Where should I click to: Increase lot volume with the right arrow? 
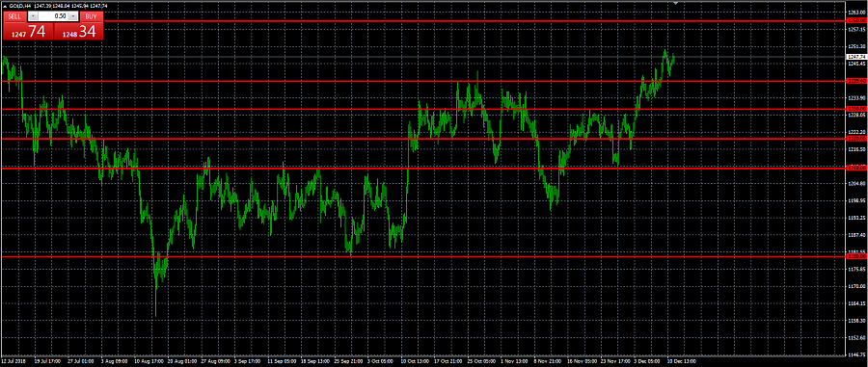pyautogui.click(x=73, y=16)
